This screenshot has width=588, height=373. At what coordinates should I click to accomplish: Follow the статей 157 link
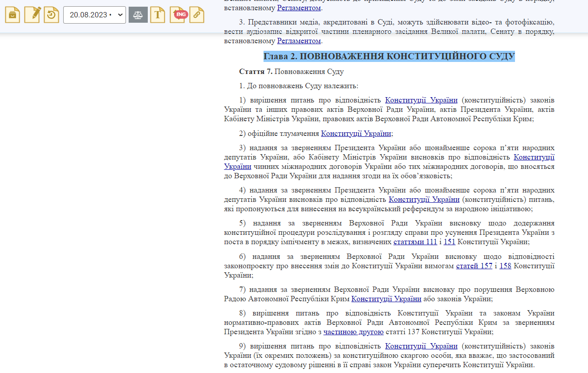[474, 266]
